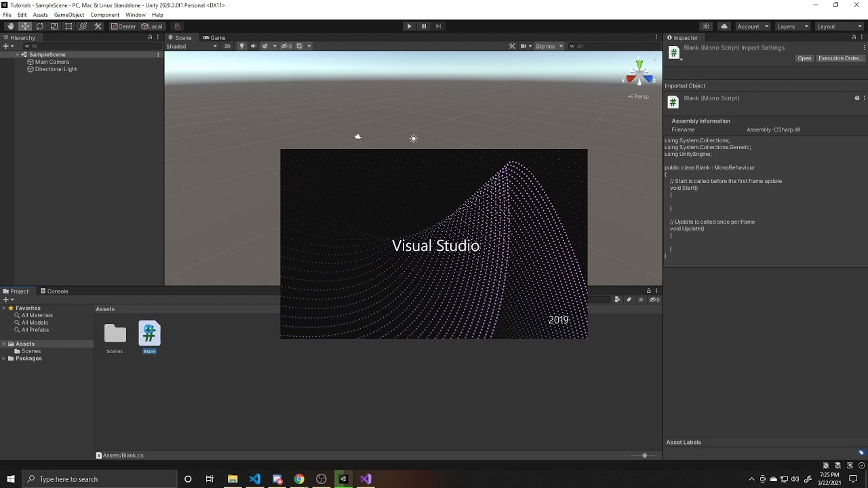Screen dimensions: 868x488
Task: Open the Account dropdown
Action: [752, 26]
